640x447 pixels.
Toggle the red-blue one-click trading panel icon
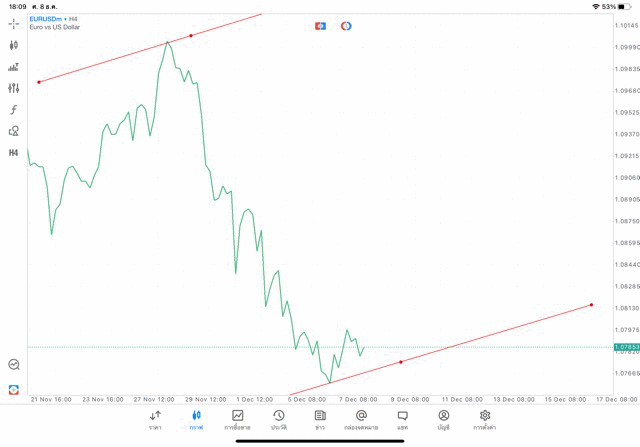pos(319,26)
